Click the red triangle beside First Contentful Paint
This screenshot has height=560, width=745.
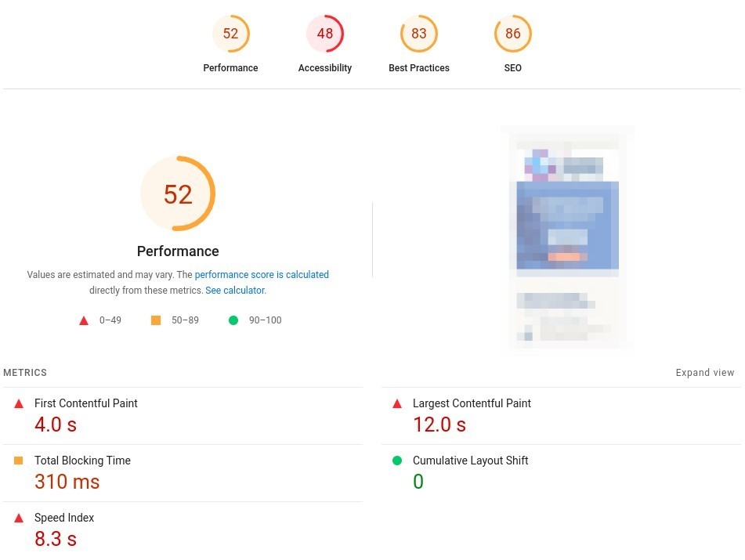coord(19,403)
